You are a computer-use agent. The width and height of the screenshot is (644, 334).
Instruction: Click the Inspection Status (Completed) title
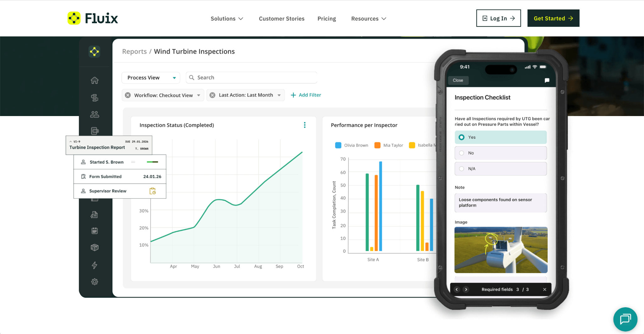[x=177, y=125]
